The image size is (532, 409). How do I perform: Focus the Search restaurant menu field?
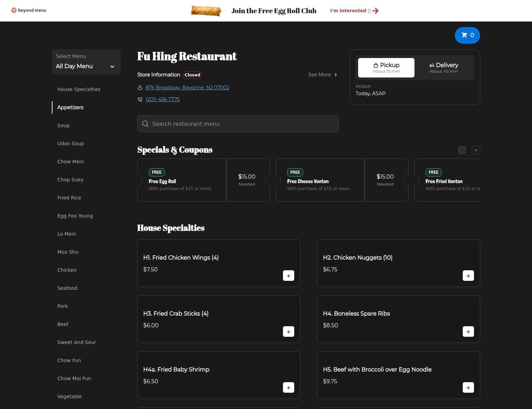pyautogui.click(x=238, y=124)
